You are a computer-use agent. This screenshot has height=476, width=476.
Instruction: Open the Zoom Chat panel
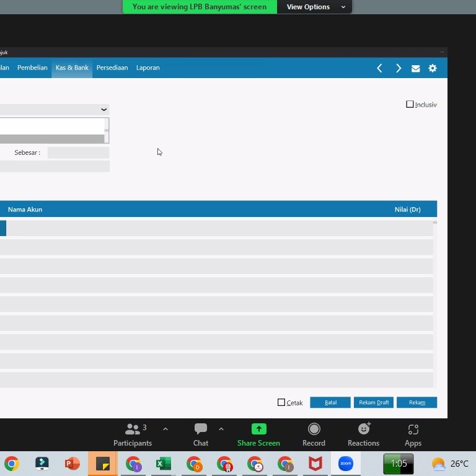pyautogui.click(x=201, y=434)
